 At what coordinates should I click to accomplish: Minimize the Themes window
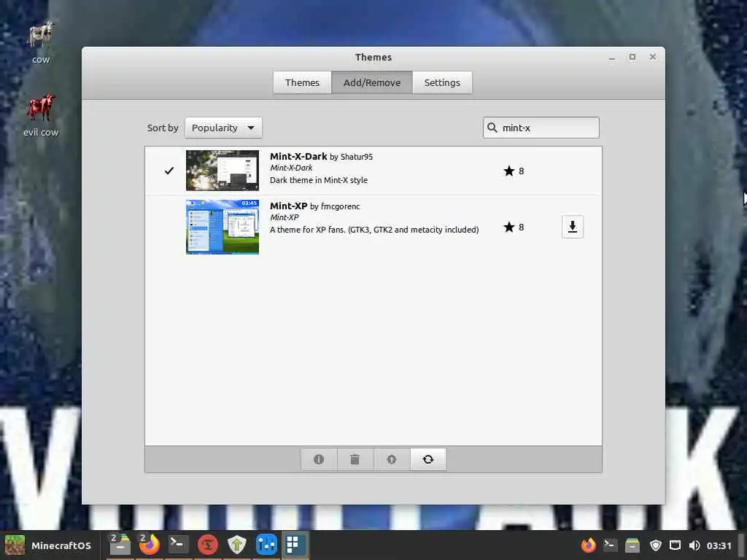point(612,58)
